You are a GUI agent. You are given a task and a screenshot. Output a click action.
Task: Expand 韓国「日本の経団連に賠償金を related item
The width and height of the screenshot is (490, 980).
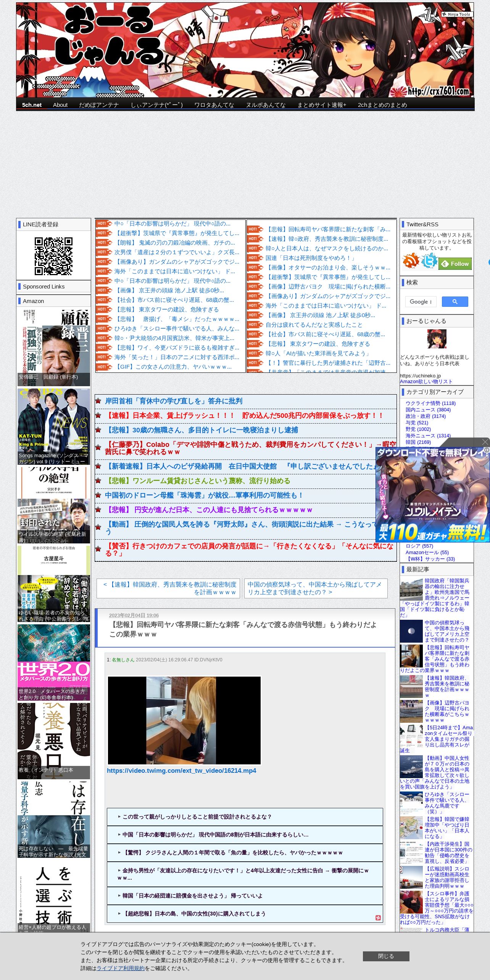click(245, 896)
